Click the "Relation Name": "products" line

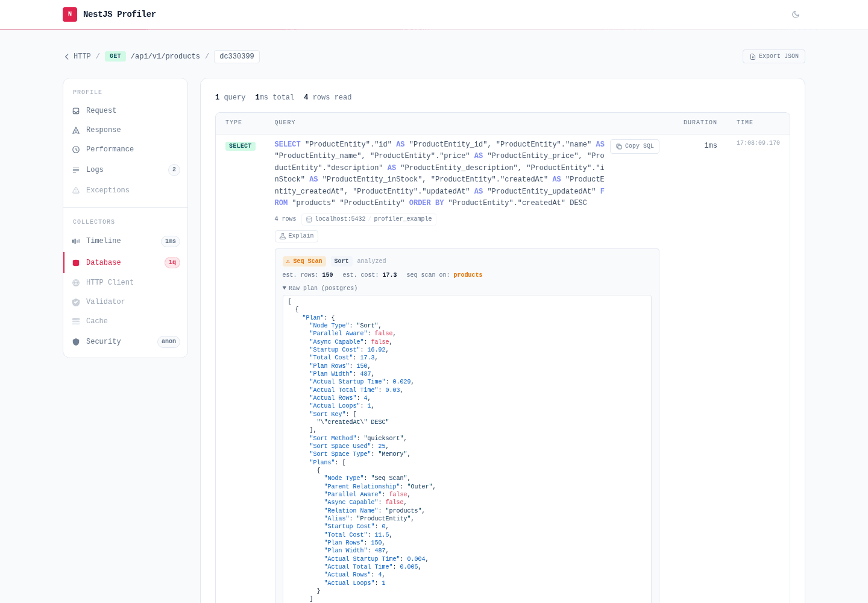374,511
